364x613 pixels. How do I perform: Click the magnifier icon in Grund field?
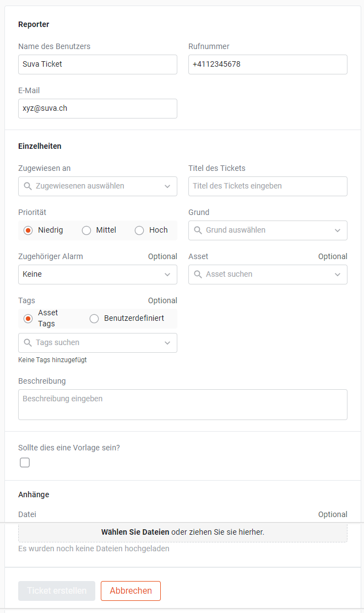[x=198, y=230]
